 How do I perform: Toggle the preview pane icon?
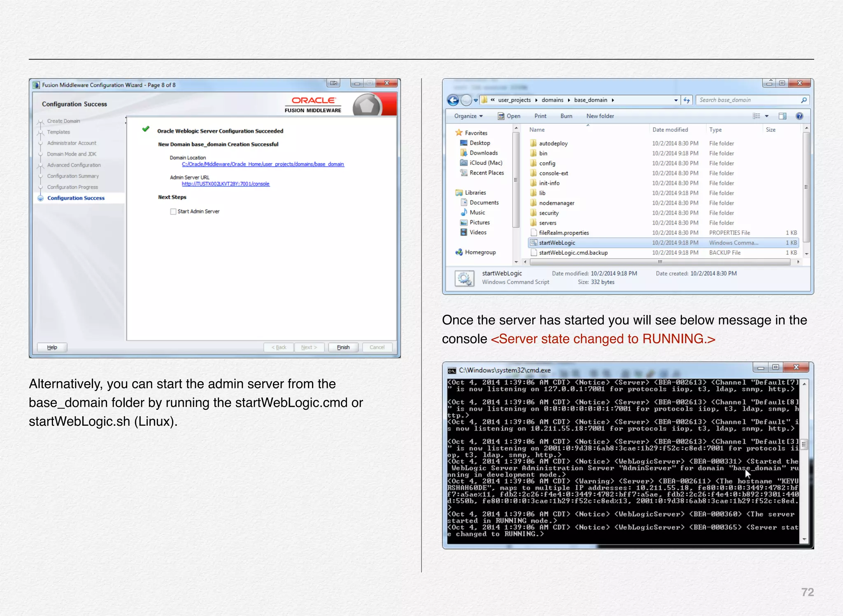(782, 116)
